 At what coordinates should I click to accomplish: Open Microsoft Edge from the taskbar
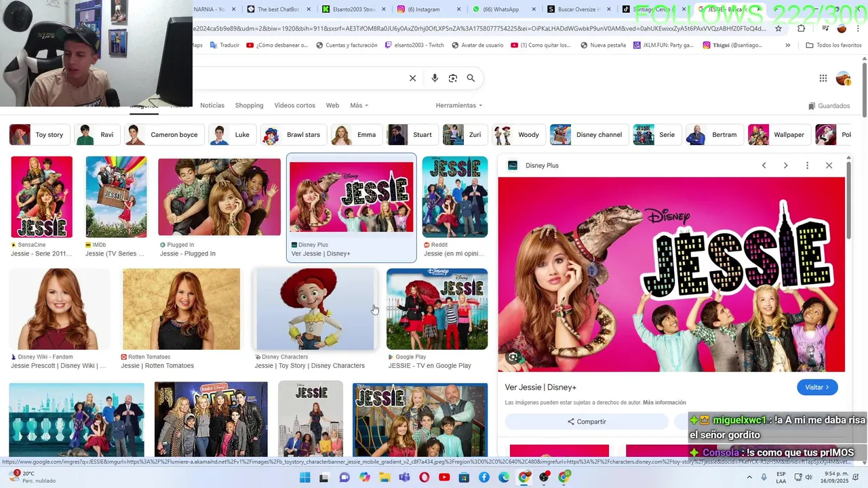(504, 477)
